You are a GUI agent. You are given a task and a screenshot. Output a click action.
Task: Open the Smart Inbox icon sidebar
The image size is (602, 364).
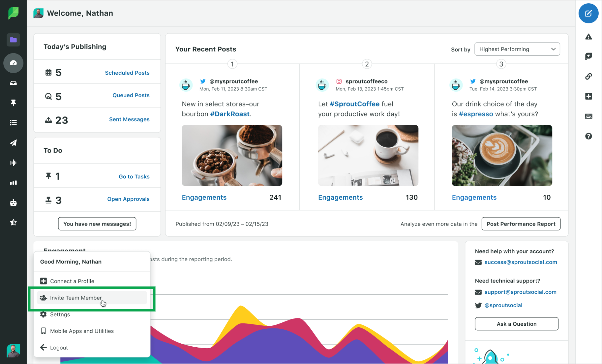[13, 83]
